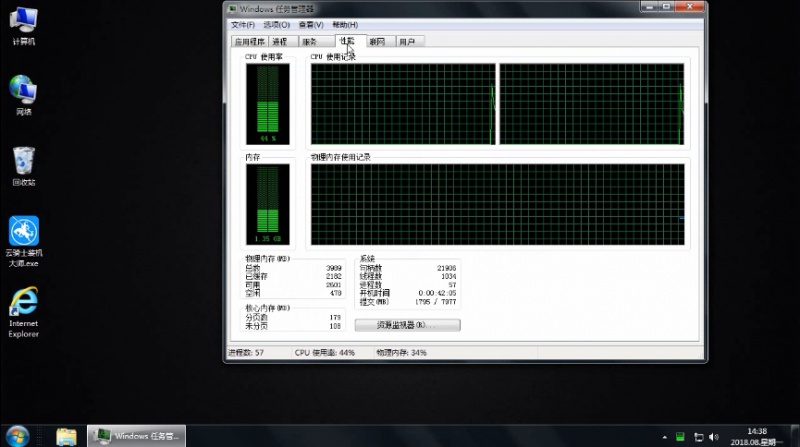Switch to the 进程 tab
Image resolution: width=800 pixels, height=447 pixels.
coord(283,42)
